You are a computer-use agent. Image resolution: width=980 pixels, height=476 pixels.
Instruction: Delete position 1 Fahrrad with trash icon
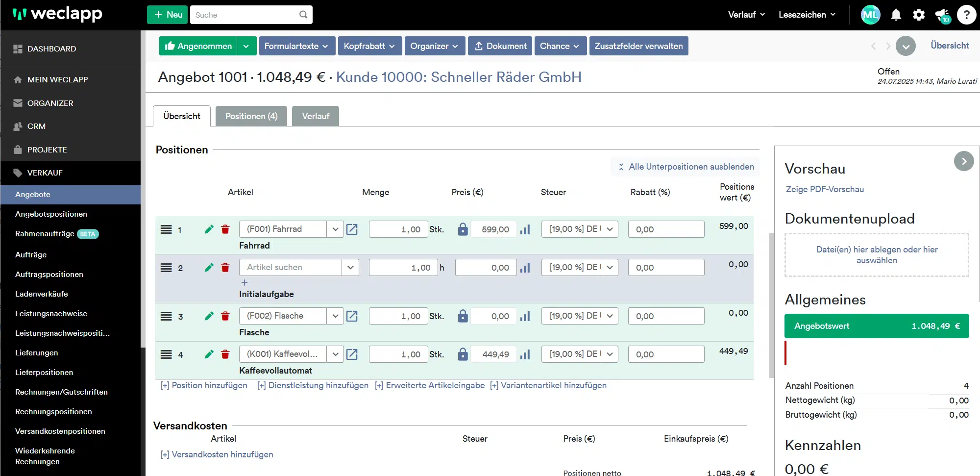coord(225,229)
